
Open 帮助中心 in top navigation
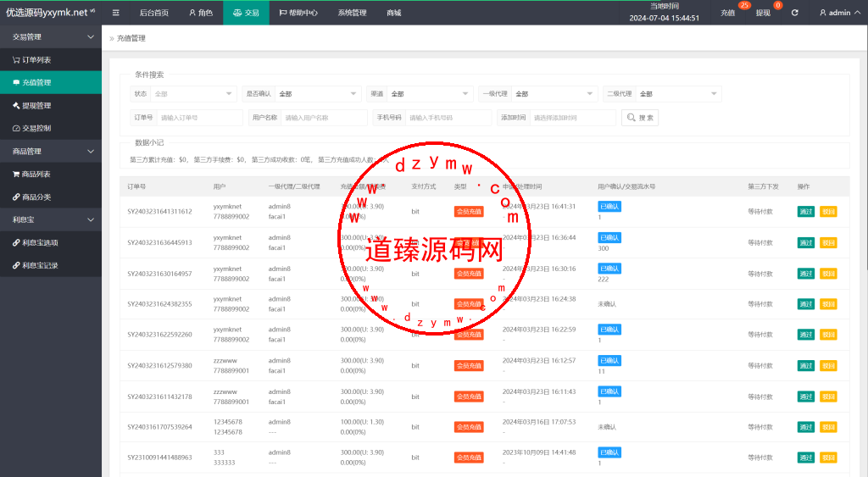click(298, 13)
